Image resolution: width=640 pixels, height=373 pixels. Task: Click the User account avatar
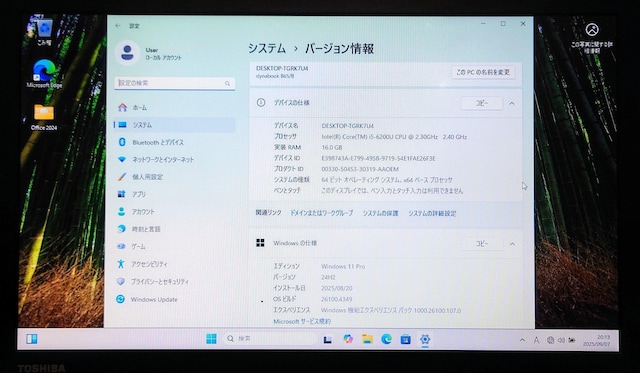127,53
